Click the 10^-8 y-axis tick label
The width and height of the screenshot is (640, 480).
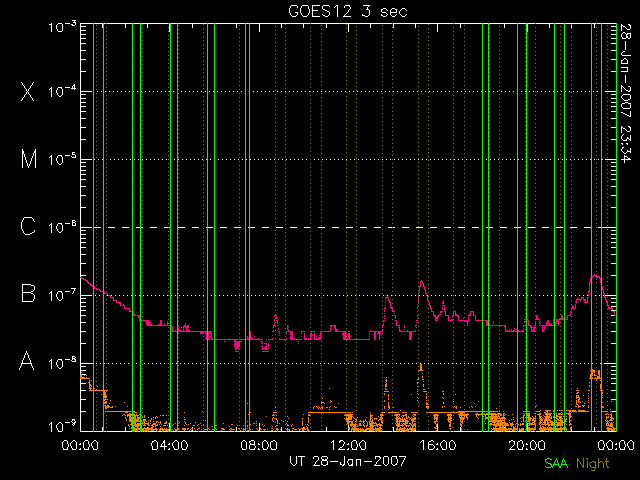pyautogui.click(x=62, y=362)
